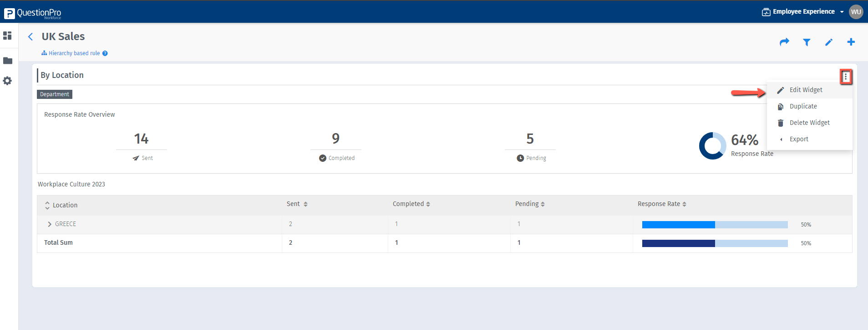The width and height of the screenshot is (868, 330).
Task: Open the dashboard grid sidebar icon
Action: click(7, 36)
